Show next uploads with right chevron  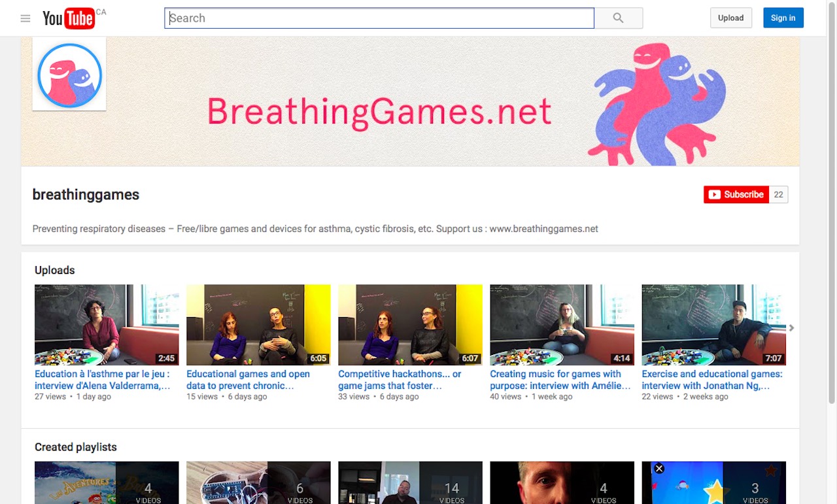792,328
